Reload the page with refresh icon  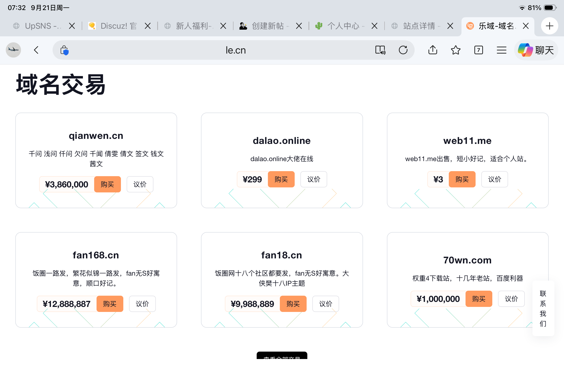pyautogui.click(x=403, y=50)
